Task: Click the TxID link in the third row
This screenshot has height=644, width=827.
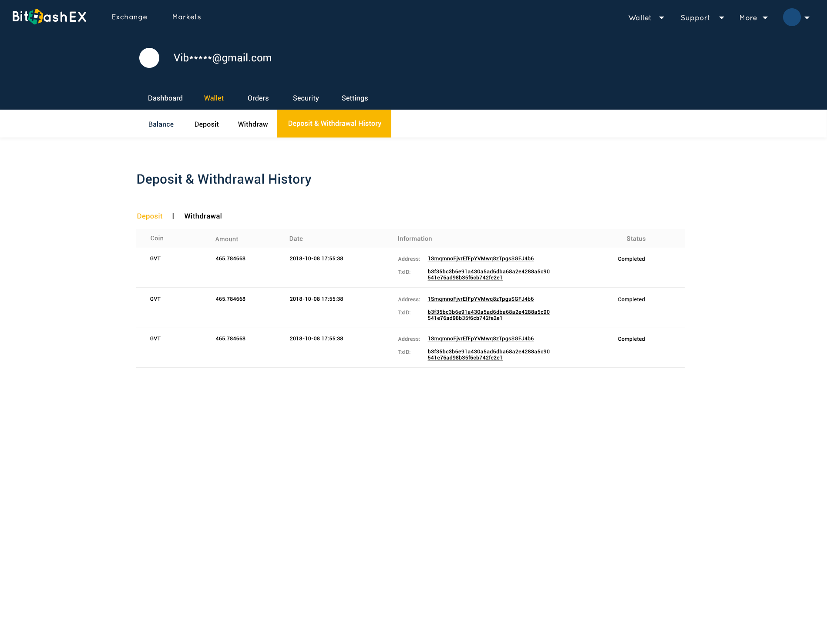Action: click(x=488, y=355)
